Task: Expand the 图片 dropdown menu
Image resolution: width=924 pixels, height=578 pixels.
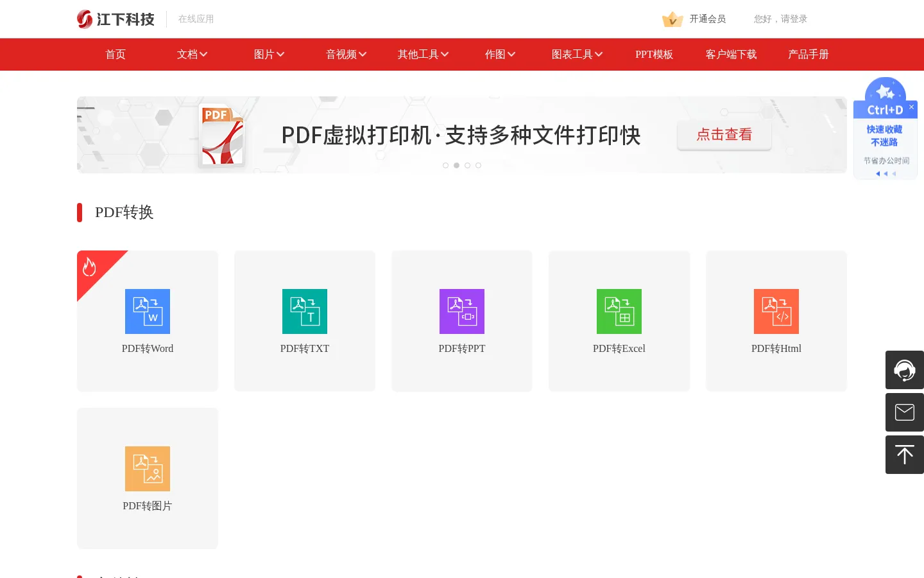Action: click(x=269, y=55)
